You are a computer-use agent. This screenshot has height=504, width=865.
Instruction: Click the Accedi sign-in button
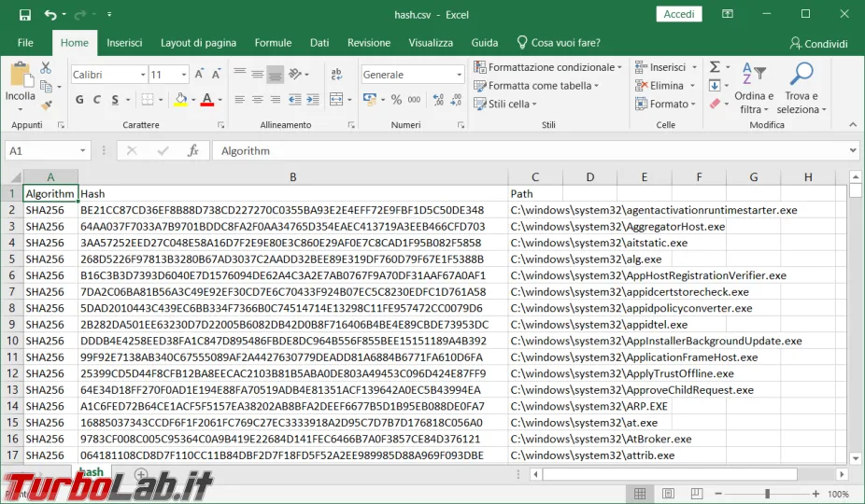pyautogui.click(x=679, y=14)
